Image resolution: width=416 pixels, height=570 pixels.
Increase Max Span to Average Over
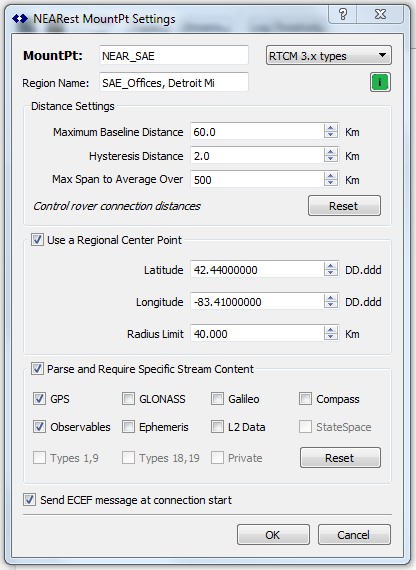point(331,176)
